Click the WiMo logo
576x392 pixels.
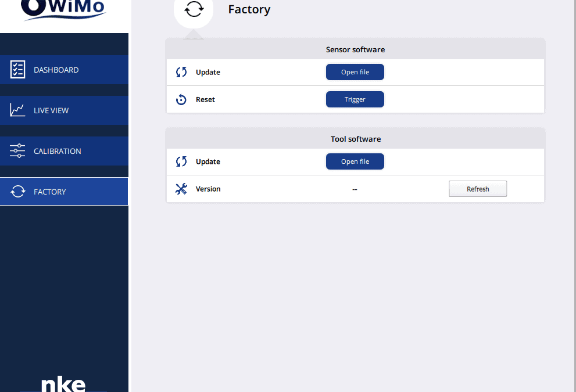click(x=63, y=9)
